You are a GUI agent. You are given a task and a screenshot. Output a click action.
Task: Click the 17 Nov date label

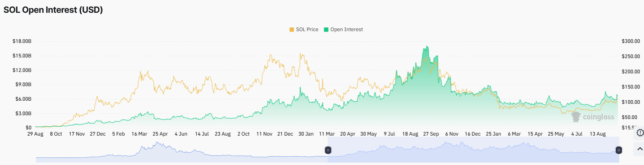(x=77, y=134)
